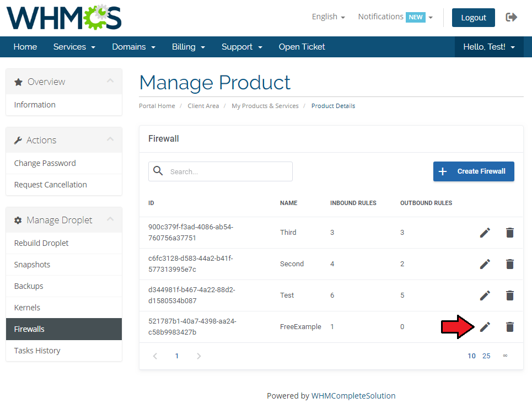Open the Support menu dropdown

click(x=242, y=47)
